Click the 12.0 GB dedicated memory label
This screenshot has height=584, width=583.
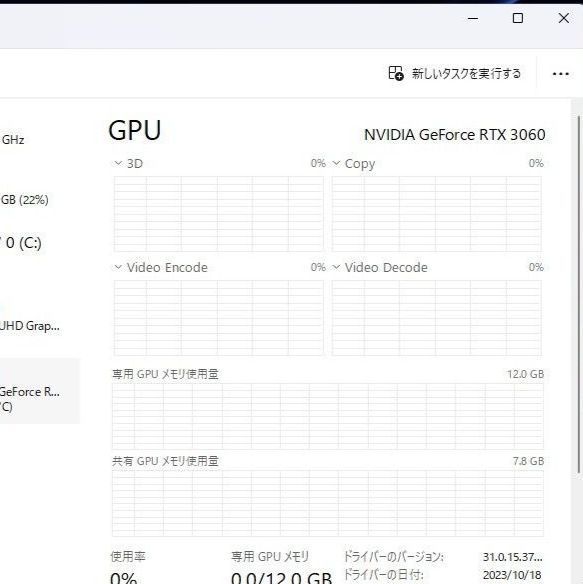point(525,374)
